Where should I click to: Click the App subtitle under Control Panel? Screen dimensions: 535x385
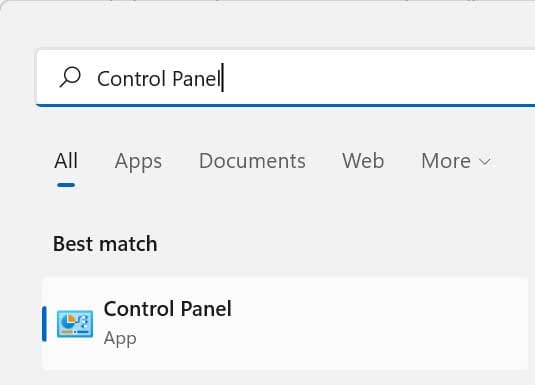(120, 339)
